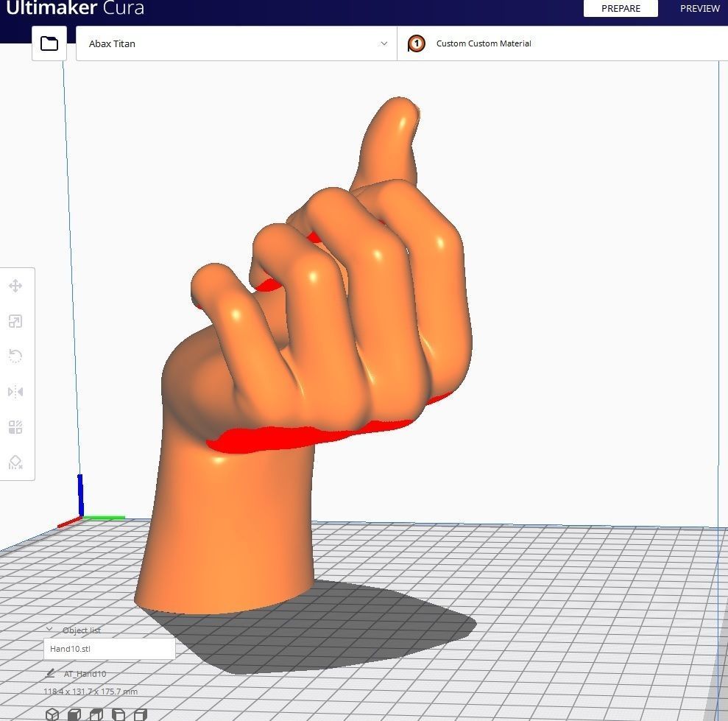Open the Abax Titan printer dropdown

[x=236, y=43]
